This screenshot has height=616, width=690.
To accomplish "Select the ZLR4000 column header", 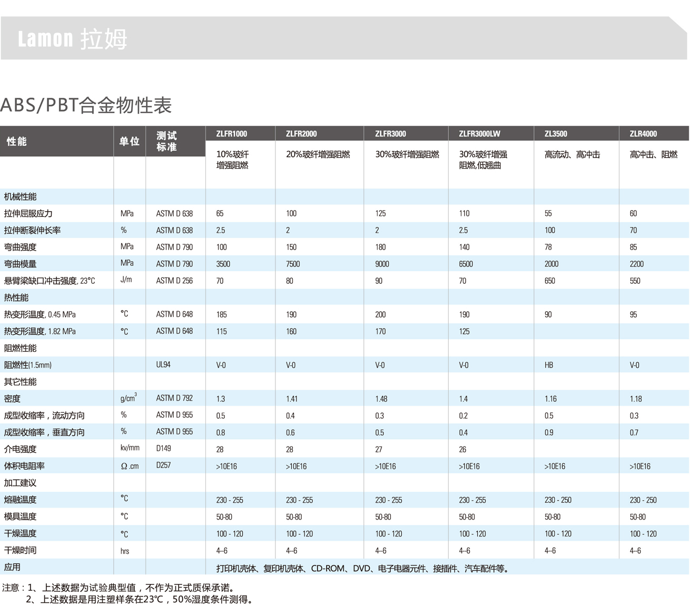I will (x=643, y=134).
